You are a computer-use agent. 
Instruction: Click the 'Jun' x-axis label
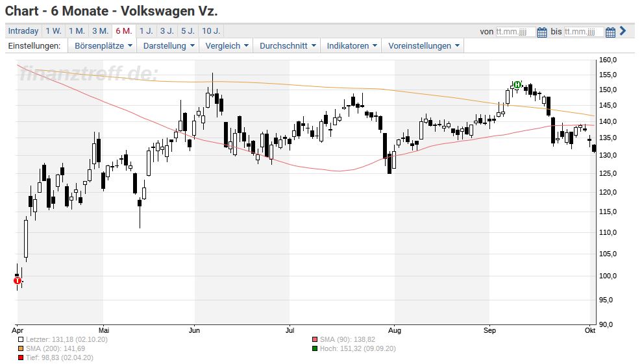194,330
